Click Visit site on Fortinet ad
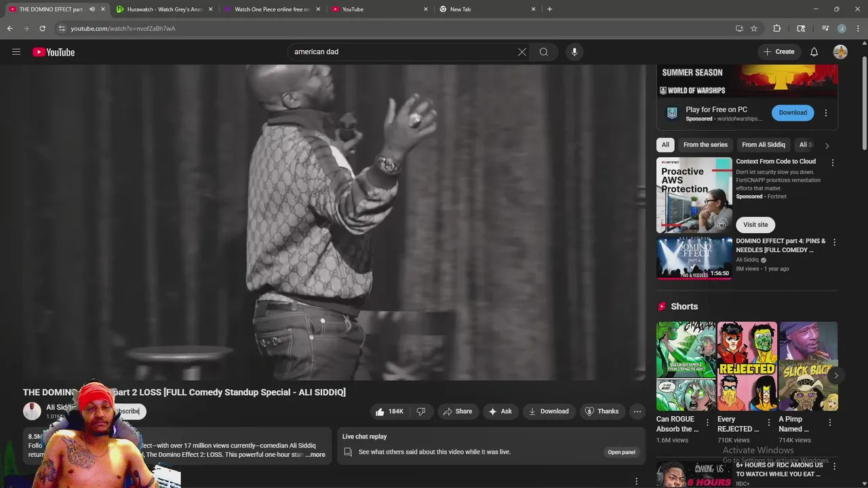The image size is (868, 488). [x=755, y=225]
